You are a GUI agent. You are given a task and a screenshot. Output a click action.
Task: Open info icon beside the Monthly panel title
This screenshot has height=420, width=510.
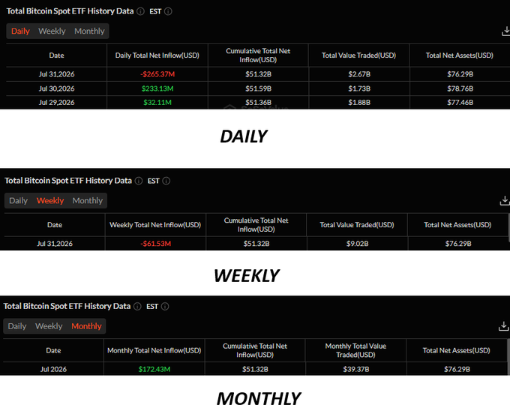point(137,307)
